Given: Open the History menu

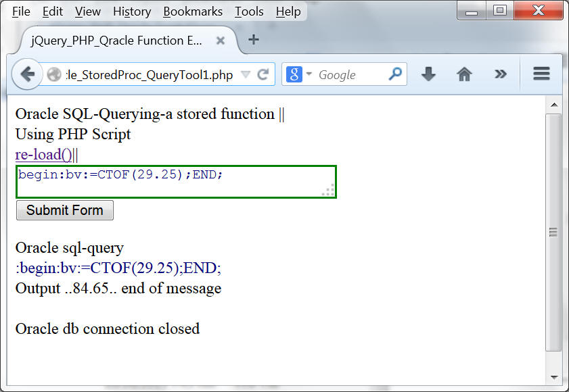Looking at the screenshot, I should (x=132, y=11).
